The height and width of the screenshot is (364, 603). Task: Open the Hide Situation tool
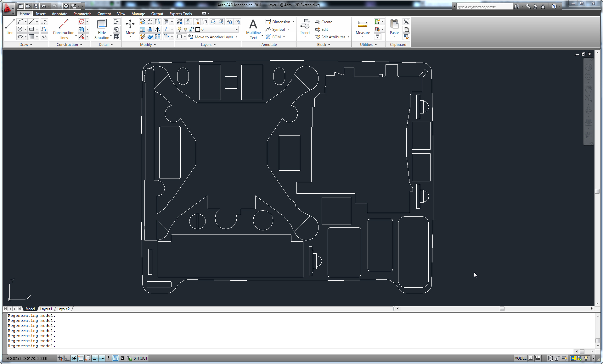102,29
